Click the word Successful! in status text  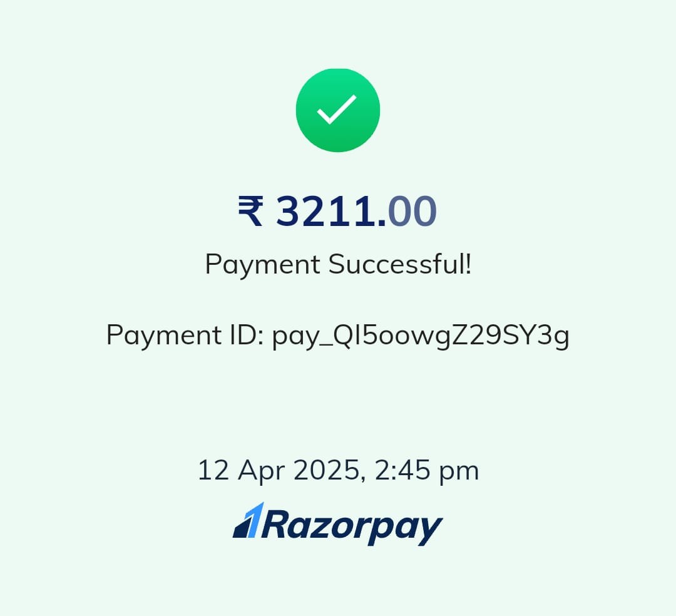coord(399,264)
